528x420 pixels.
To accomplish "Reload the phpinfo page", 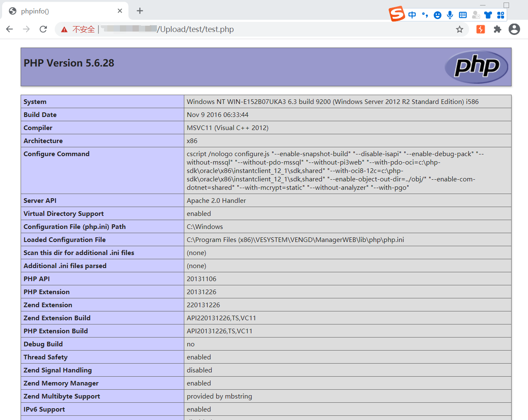I will [x=43, y=29].
